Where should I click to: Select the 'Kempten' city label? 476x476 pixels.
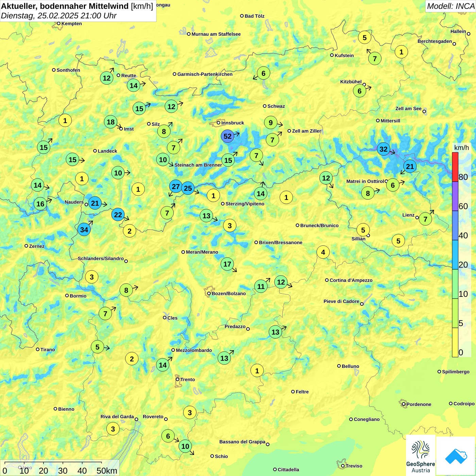[x=72, y=23]
